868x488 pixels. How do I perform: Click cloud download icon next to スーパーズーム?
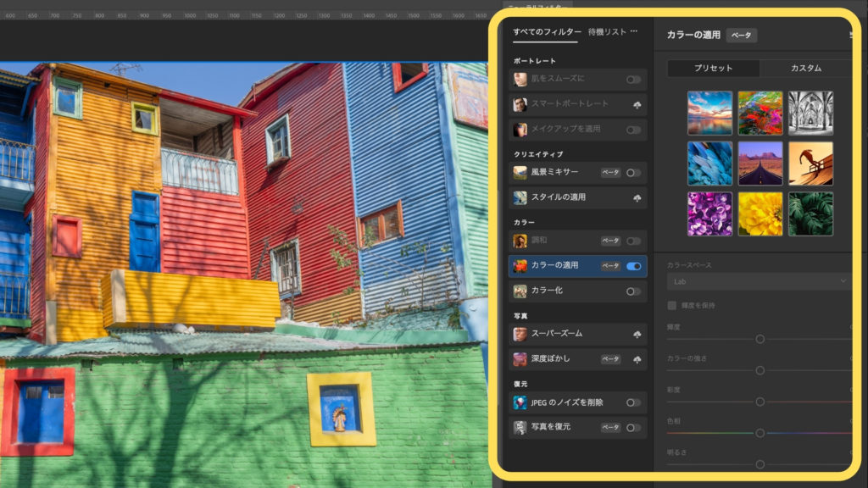coord(636,335)
